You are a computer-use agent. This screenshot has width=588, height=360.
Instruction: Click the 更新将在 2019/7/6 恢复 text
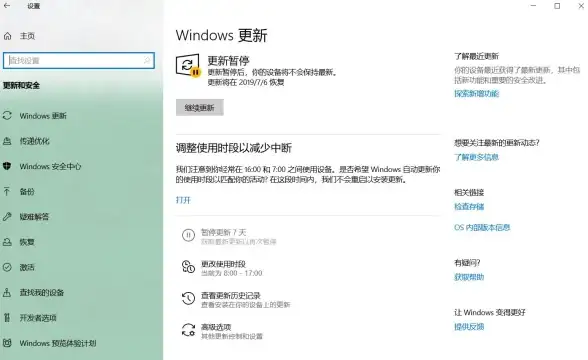click(x=246, y=82)
